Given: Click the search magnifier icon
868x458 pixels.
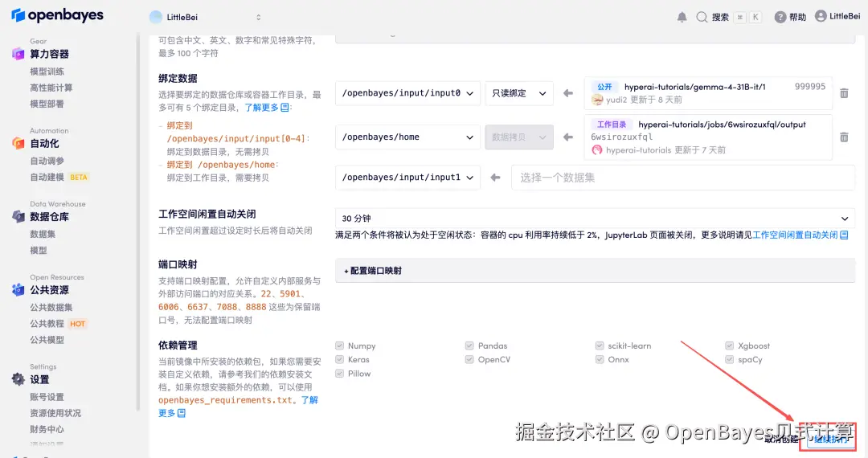Looking at the screenshot, I should click(x=702, y=17).
